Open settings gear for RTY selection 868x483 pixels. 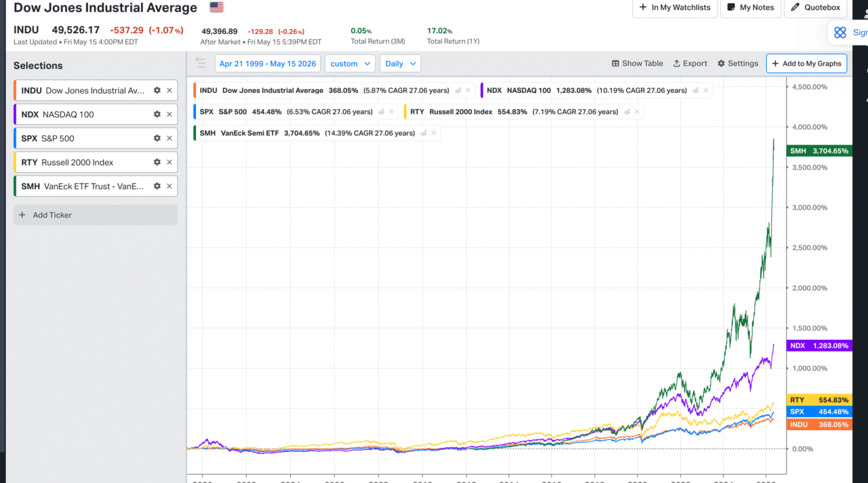tap(157, 162)
